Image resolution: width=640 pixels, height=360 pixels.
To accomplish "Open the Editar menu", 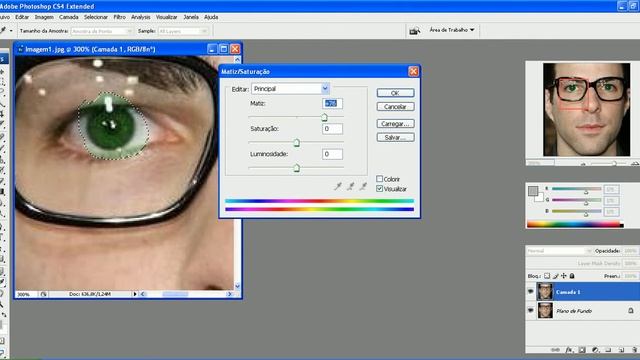I will click(x=22, y=17).
